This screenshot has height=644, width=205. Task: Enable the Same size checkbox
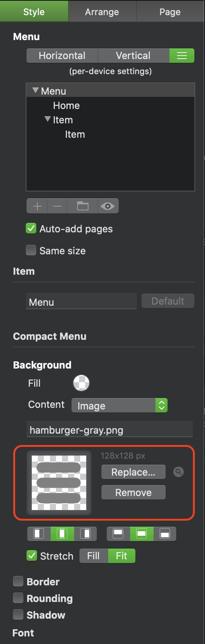pyautogui.click(x=31, y=250)
